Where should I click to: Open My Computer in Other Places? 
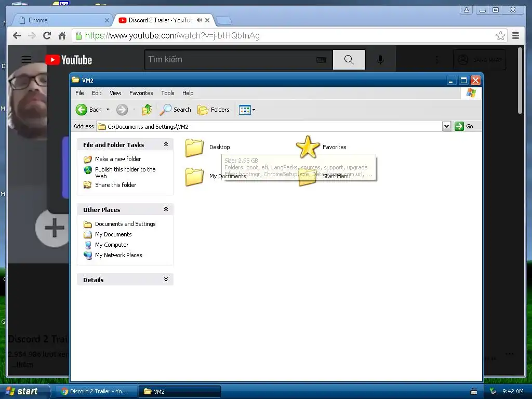click(112, 245)
